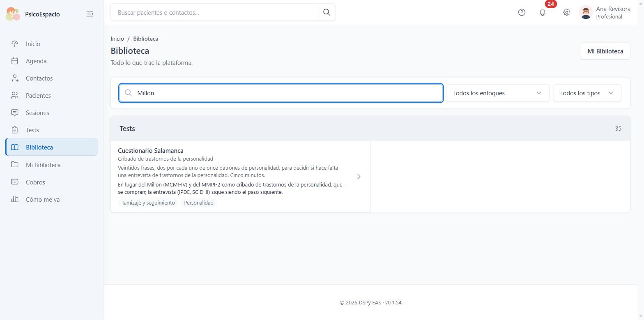This screenshot has height=320, width=644.
Task: Click the PsicoEspacio brand name
Action: pyautogui.click(x=42, y=14)
